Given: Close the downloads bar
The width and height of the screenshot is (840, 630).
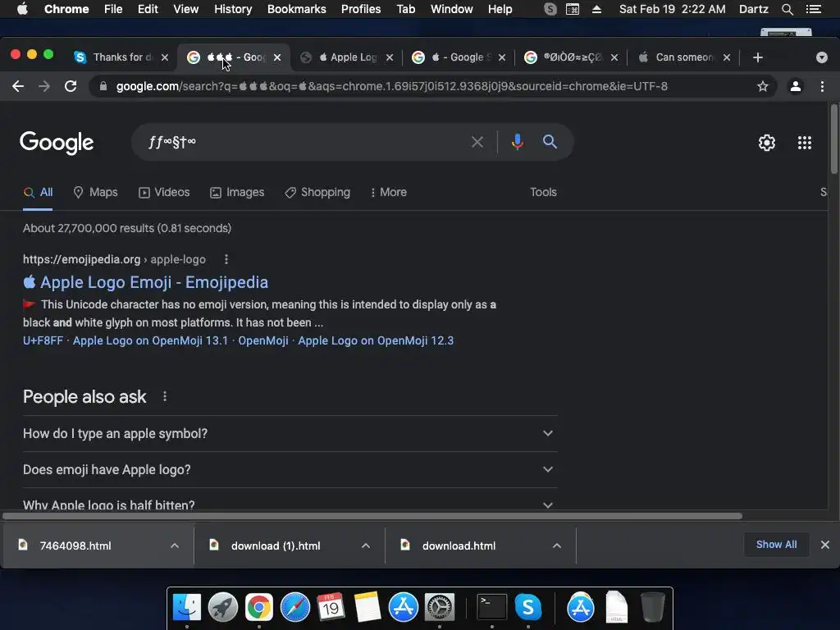Looking at the screenshot, I should click(825, 545).
